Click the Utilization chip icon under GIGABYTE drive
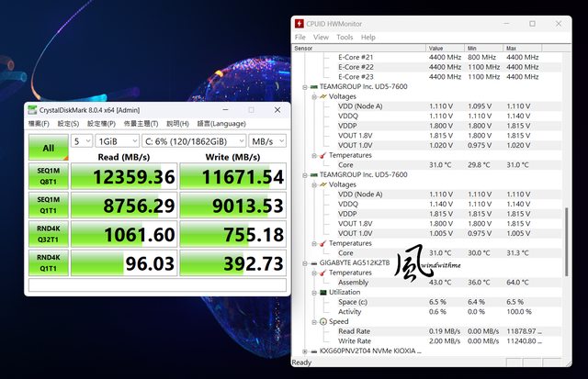 (x=323, y=292)
